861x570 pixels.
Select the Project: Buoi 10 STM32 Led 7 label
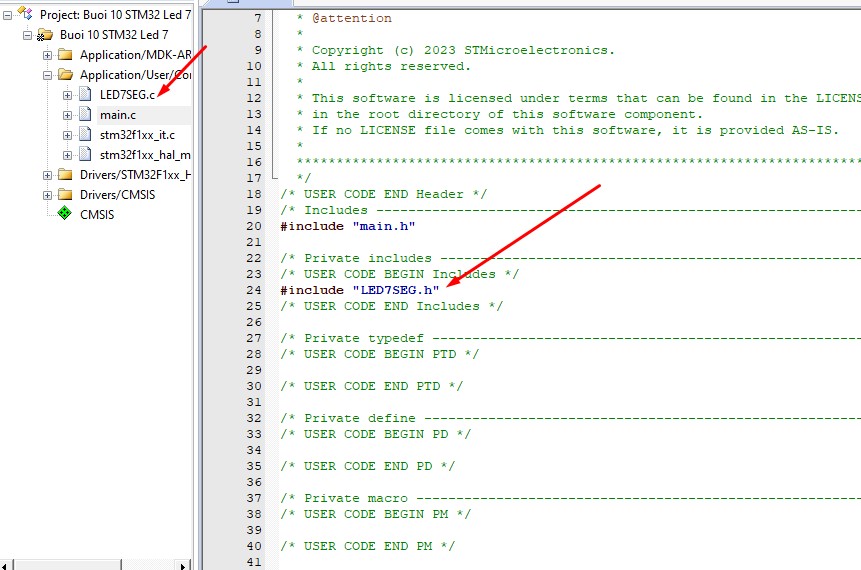[115, 14]
